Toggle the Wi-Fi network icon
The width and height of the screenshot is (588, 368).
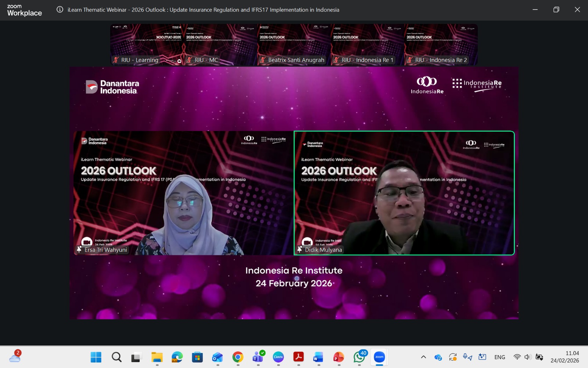coord(517,357)
